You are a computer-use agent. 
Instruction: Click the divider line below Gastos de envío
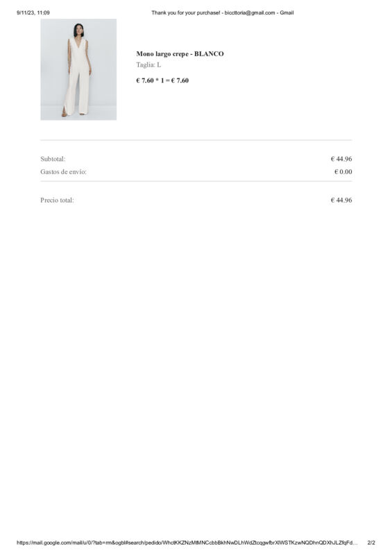196,181
